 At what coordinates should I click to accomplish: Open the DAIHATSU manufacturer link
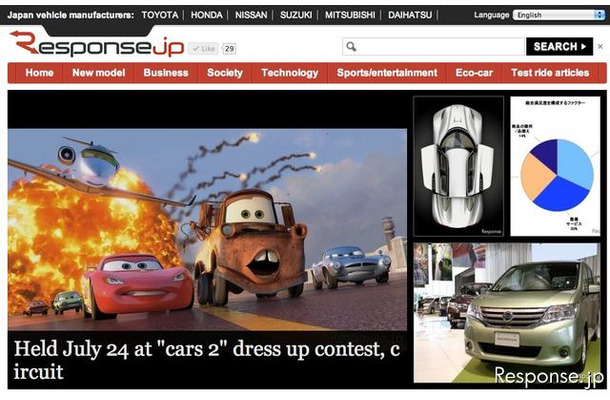click(410, 15)
